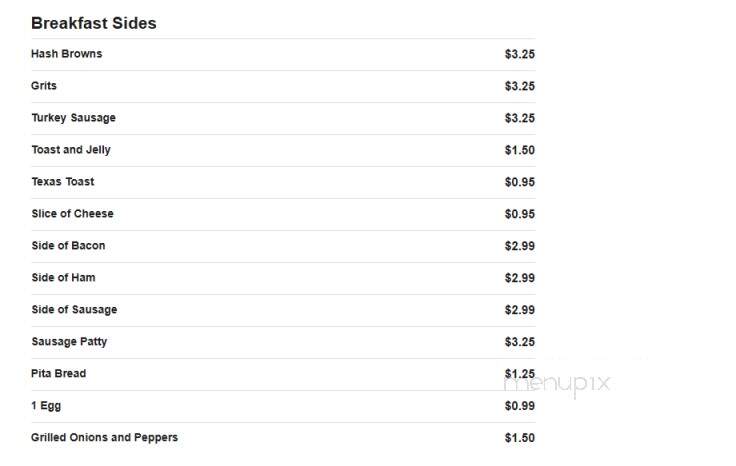Choose the Side of Bacon item

[x=68, y=245]
